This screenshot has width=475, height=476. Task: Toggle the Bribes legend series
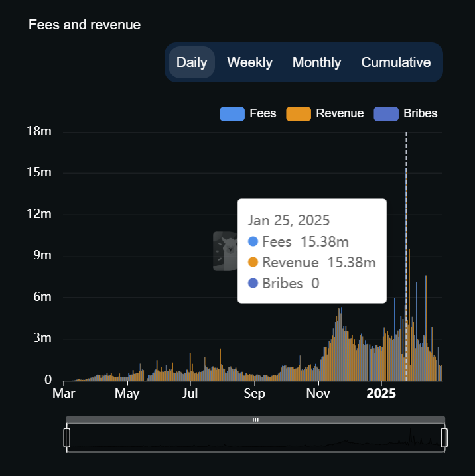(x=405, y=113)
